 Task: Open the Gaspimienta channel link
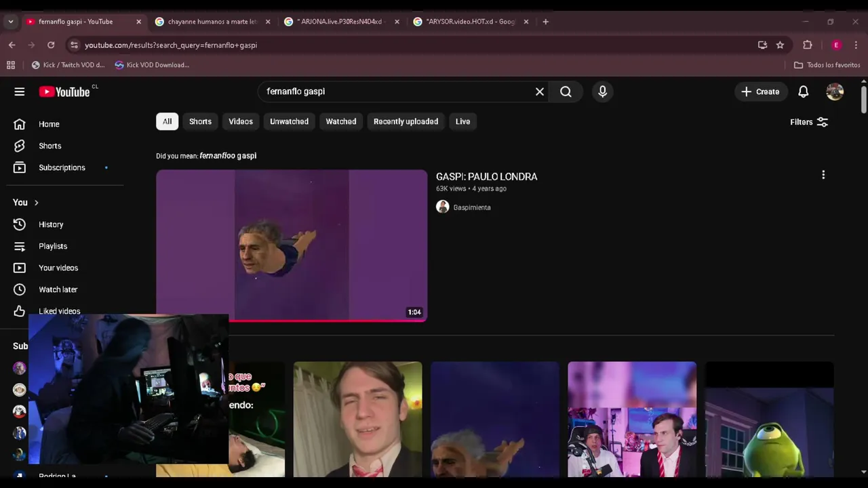pos(472,207)
